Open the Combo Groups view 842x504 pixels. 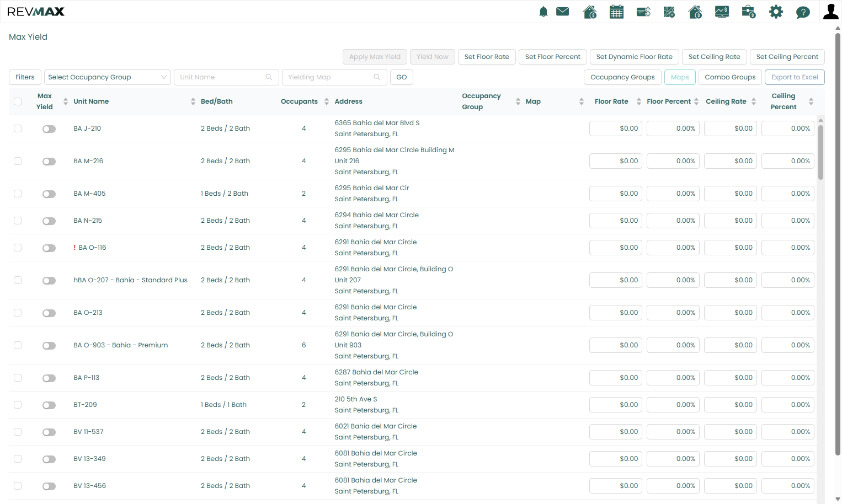pos(730,77)
